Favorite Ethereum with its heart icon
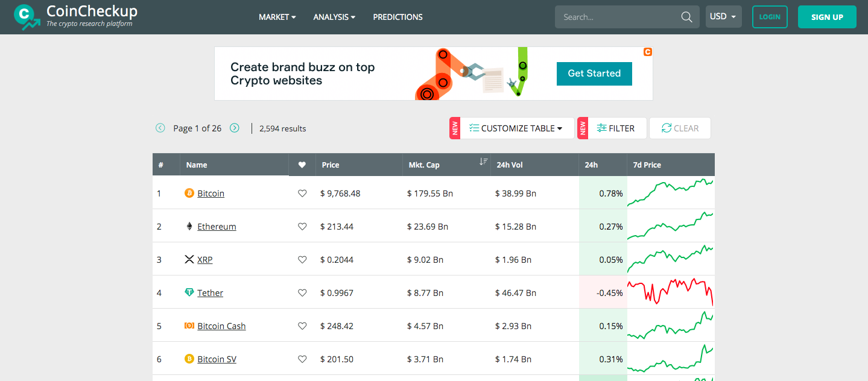 (x=302, y=227)
